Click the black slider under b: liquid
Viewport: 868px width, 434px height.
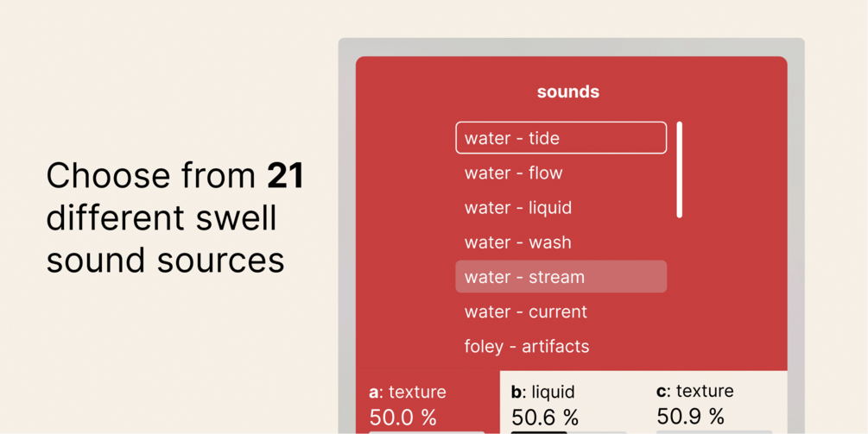click(x=539, y=432)
